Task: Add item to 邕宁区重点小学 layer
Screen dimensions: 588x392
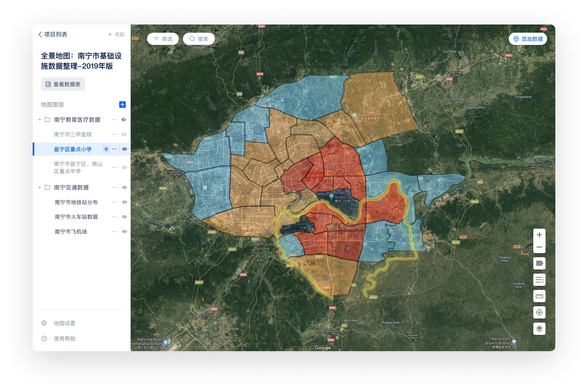Action: click(x=106, y=149)
